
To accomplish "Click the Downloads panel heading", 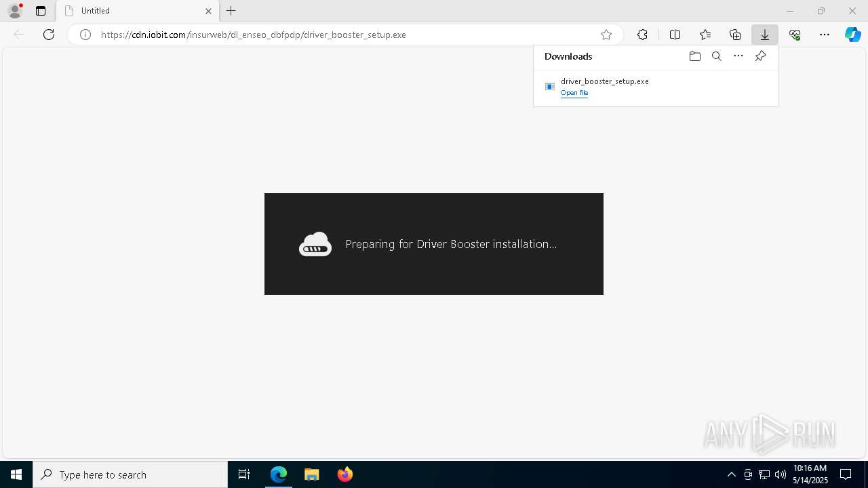I will (568, 56).
